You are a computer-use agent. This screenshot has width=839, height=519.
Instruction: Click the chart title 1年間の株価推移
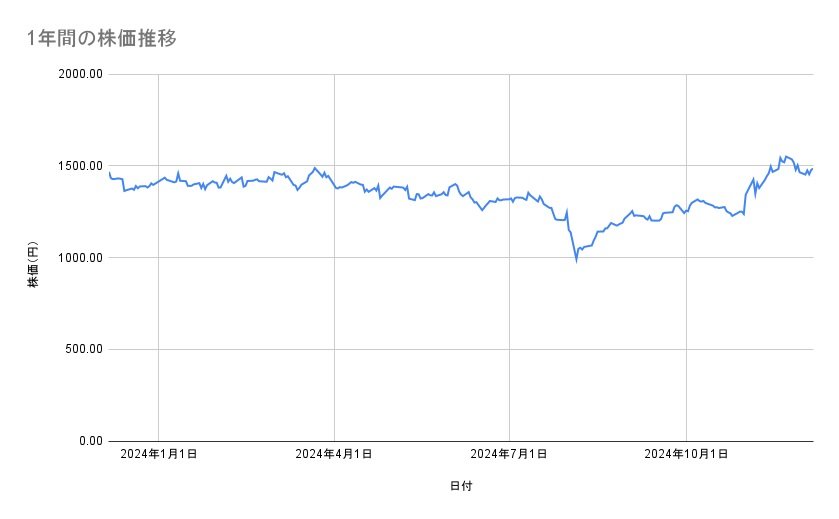pyautogui.click(x=102, y=39)
